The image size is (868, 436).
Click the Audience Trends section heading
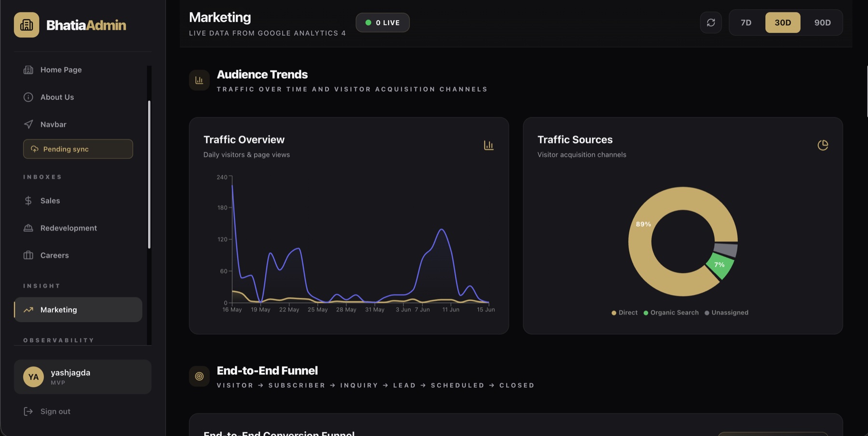click(x=262, y=75)
